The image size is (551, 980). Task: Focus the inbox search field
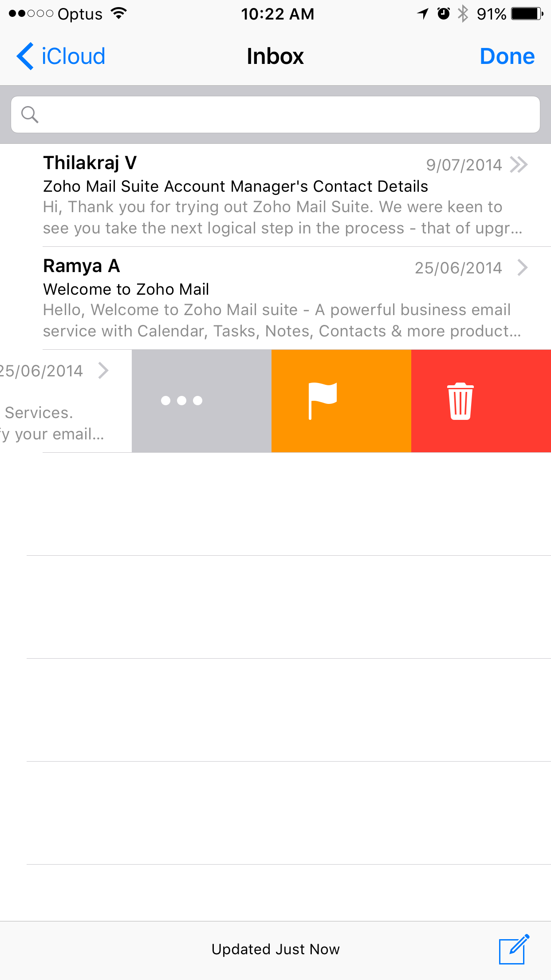tap(275, 115)
